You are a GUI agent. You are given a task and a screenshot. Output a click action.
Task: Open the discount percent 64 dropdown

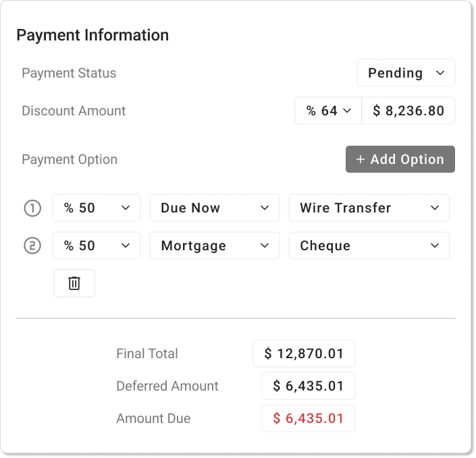328,111
